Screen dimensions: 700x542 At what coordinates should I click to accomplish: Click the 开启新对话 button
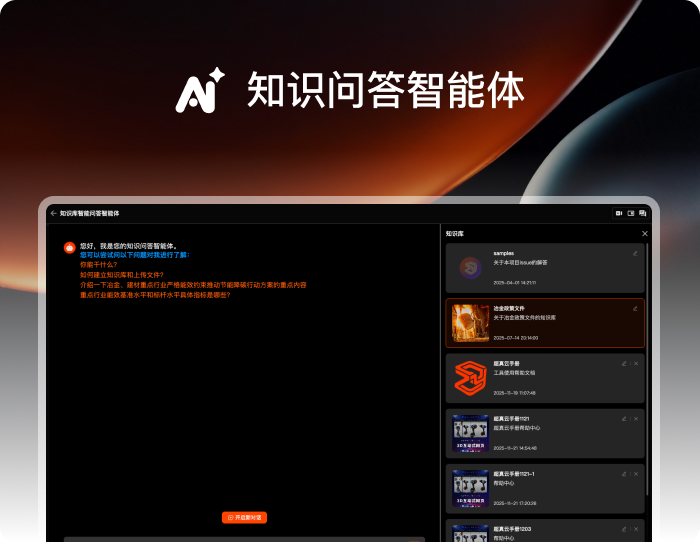point(244,517)
